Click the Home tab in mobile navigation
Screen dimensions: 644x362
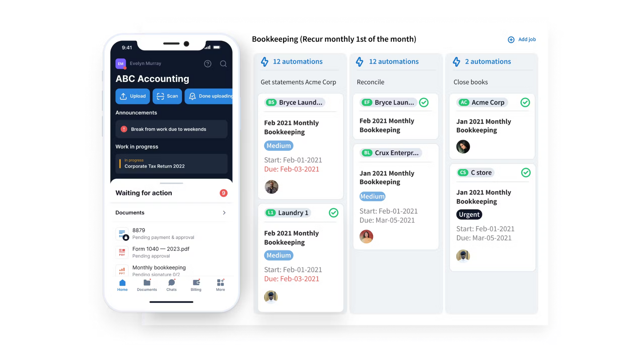[x=122, y=285]
